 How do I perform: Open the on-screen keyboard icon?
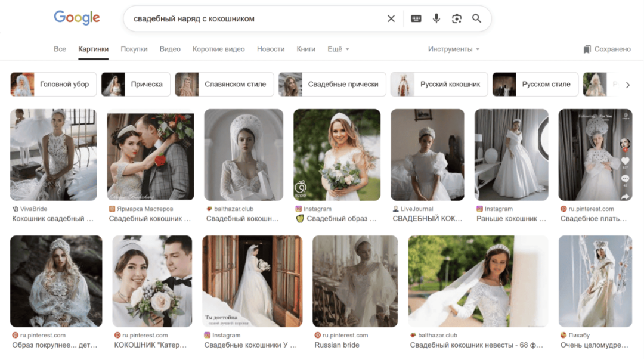tap(416, 18)
